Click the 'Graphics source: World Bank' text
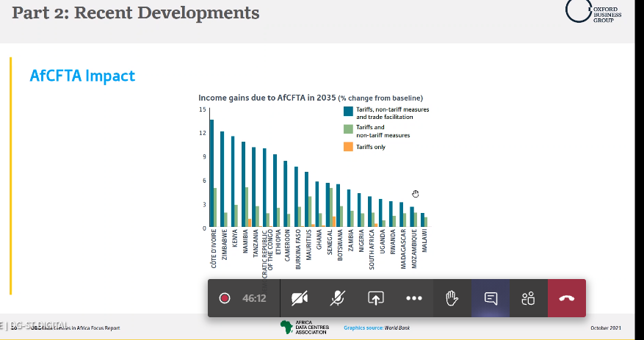Screen dimensions: 644x340 377,328
